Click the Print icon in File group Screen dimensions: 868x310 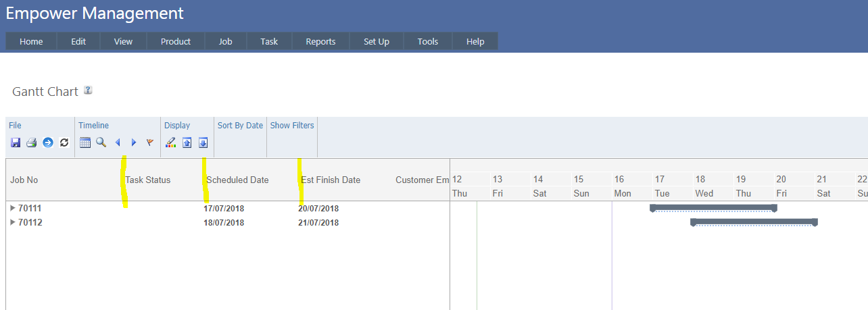[31, 143]
